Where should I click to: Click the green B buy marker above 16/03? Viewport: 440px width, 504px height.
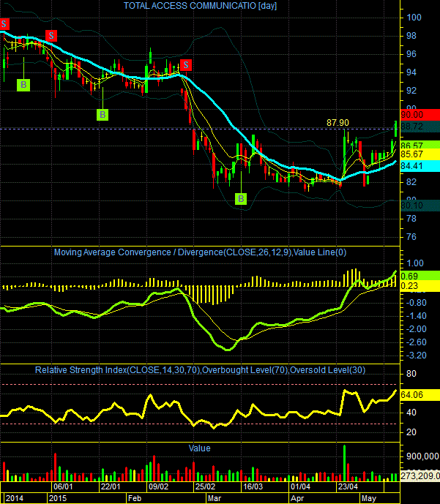241,199
